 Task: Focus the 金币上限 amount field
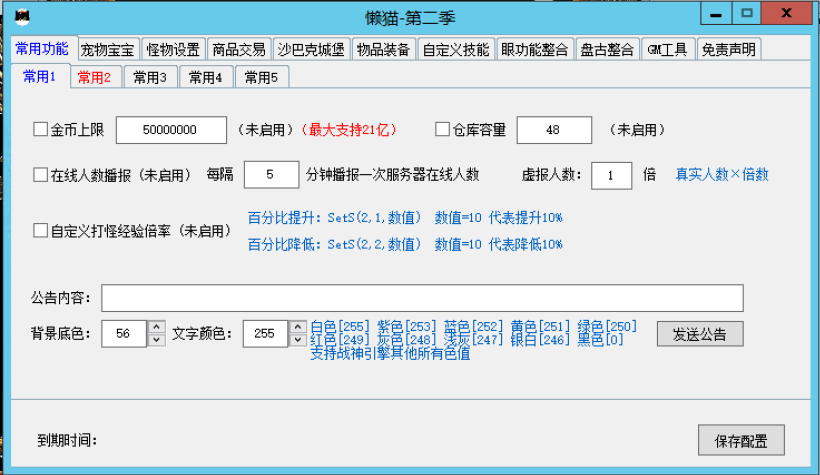[170, 130]
